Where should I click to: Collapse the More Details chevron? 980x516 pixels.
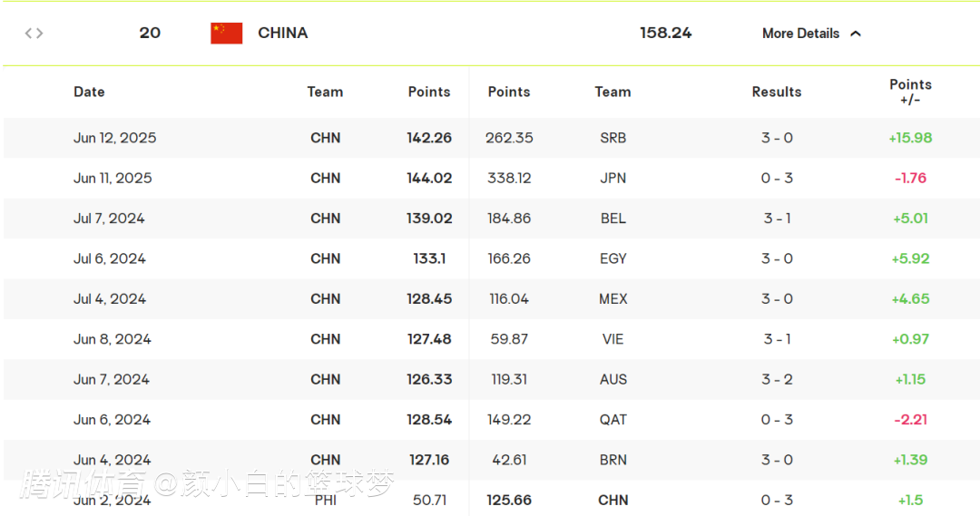(x=856, y=34)
